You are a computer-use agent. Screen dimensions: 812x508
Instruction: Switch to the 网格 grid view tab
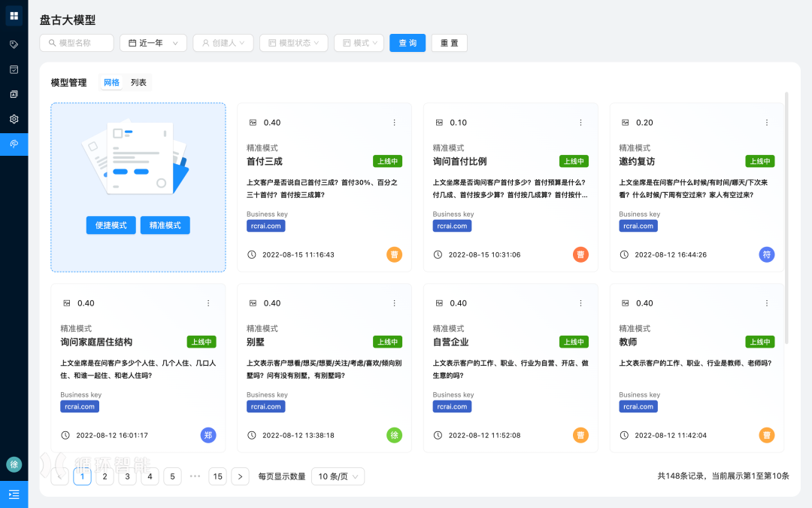pyautogui.click(x=111, y=83)
